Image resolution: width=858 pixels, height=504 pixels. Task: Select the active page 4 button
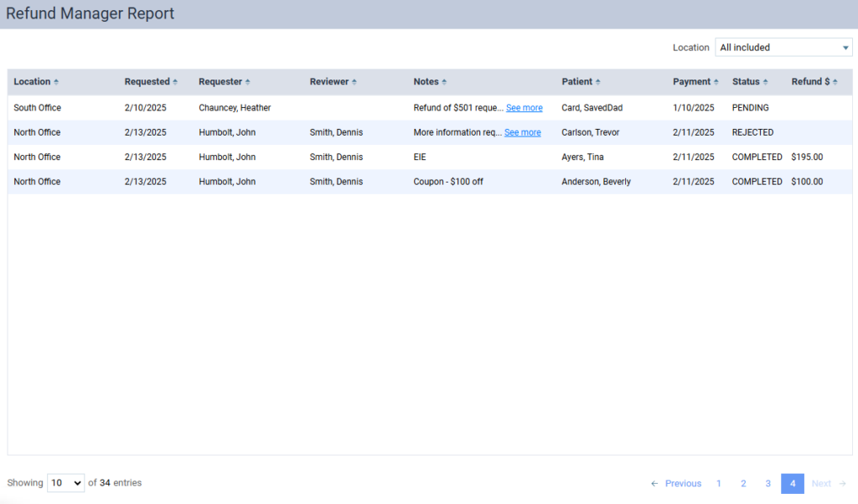[793, 484]
